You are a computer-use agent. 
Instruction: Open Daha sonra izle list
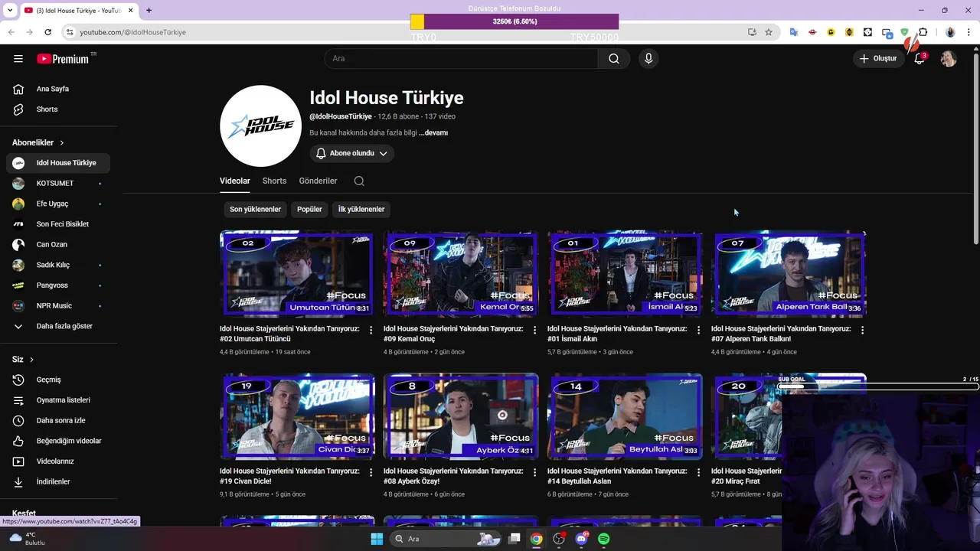57,420
